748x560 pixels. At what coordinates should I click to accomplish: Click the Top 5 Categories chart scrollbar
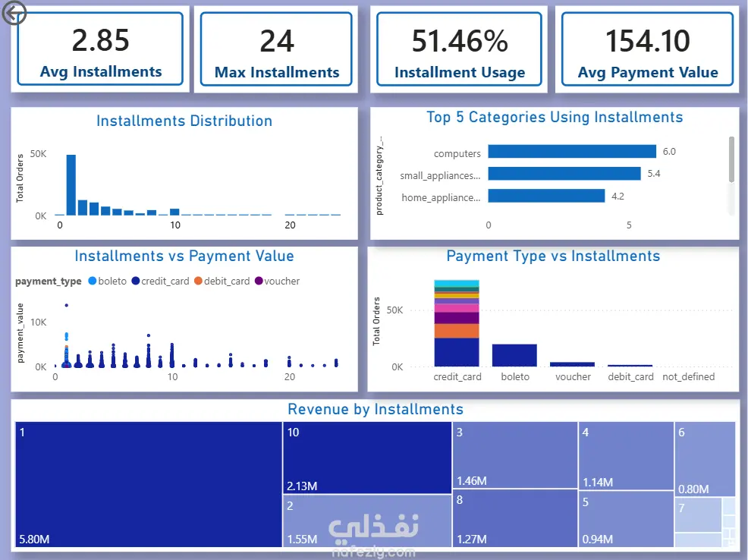tap(731, 159)
